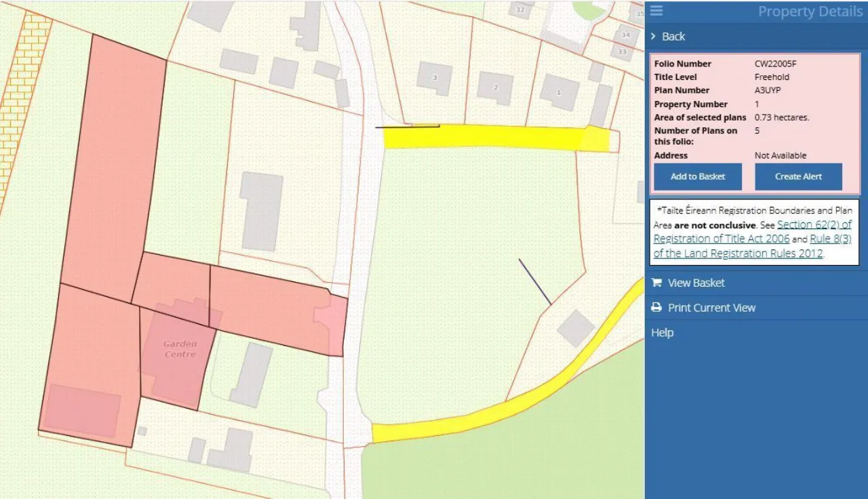Select the printer icon beside Print Current View
The width and height of the screenshot is (868, 499).
[656, 307]
